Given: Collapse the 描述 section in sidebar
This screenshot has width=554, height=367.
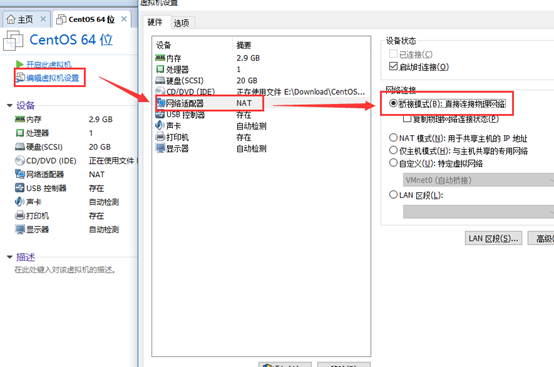Looking at the screenshot, I should pos(10,257).
